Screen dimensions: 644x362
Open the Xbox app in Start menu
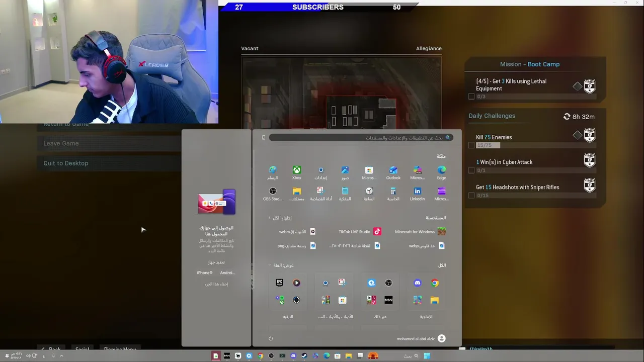tap(297, 173)
